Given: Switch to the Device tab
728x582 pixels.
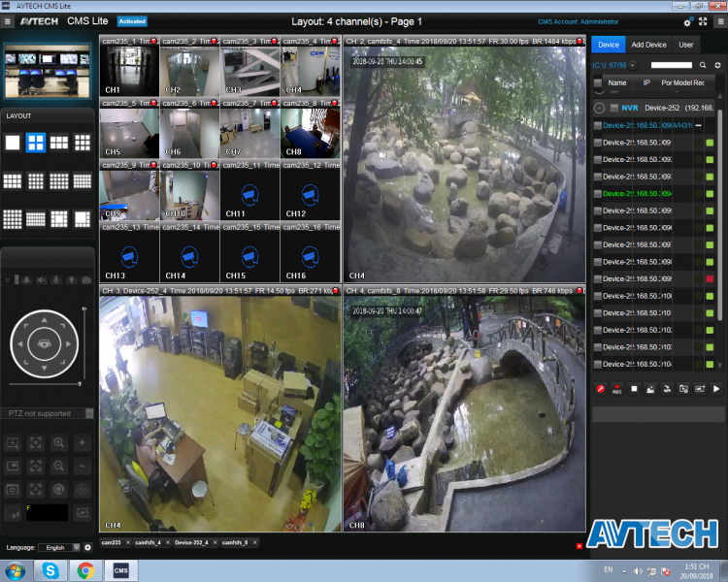Looking at the screenshot, I should click(x=609, y=45).
